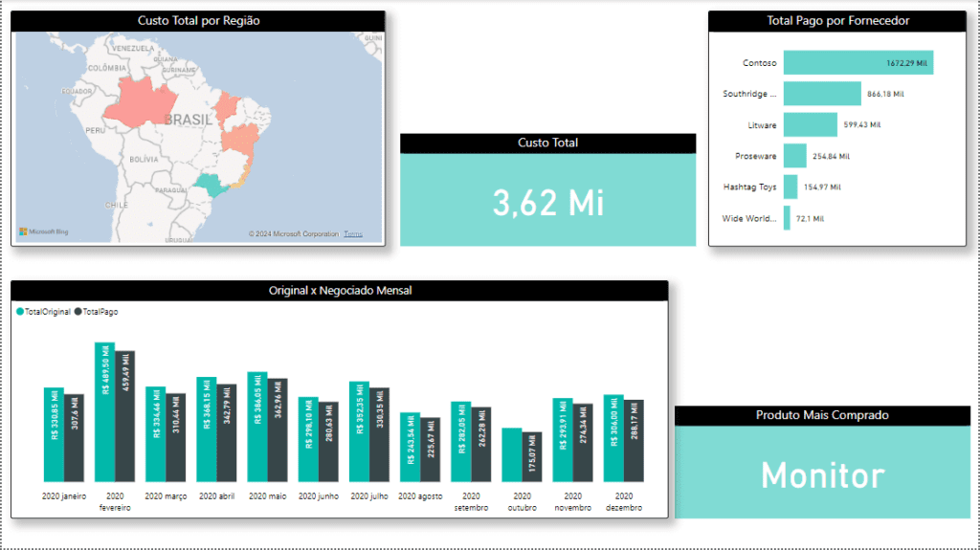Screen dimensions: 980x550
Task: Click the Original x Negociado Mensal title
Action: 340,291
